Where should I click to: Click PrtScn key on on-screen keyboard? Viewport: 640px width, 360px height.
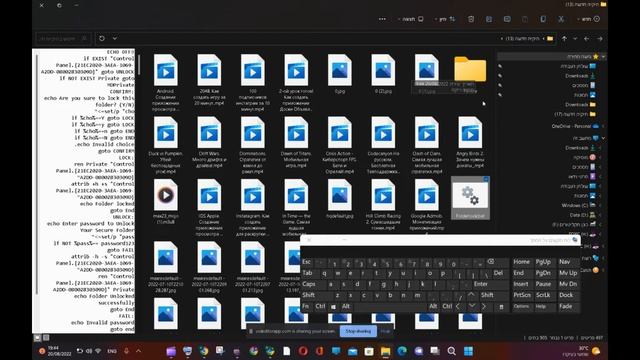[522, 295]
